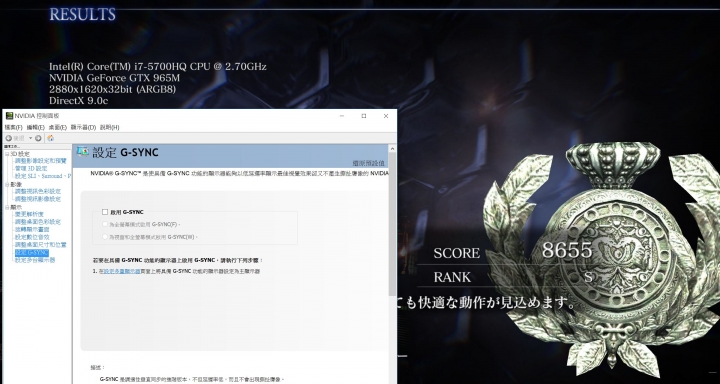Select 旋轉顯示畫面 in tree
Screen dimensions: 720x384
coord(32,230)
